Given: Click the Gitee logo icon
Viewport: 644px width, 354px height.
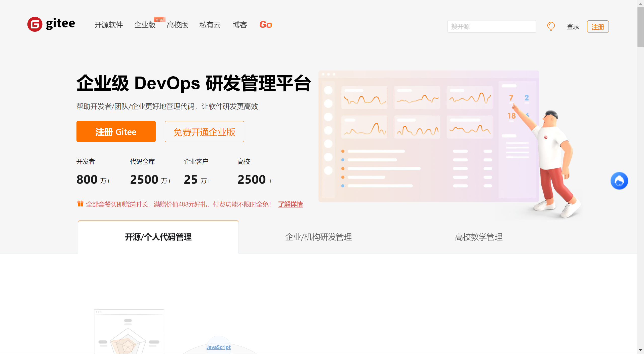Looking at the screenshot, I should click(35, 24).
